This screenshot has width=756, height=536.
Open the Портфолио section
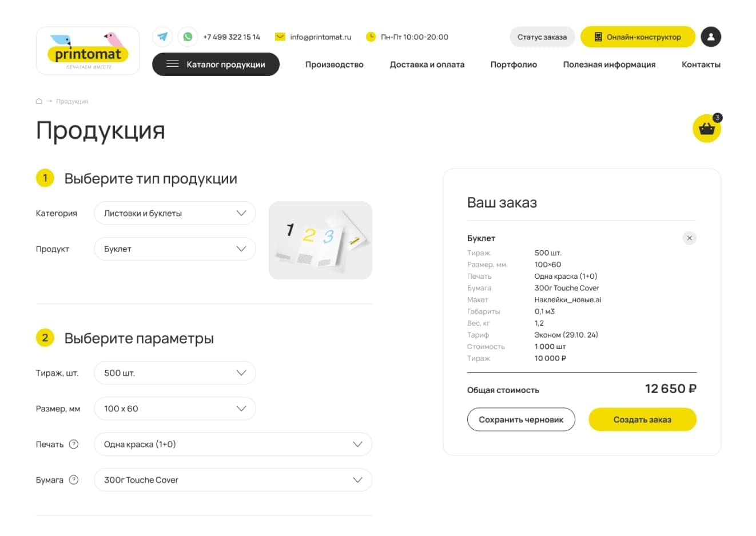513,64
